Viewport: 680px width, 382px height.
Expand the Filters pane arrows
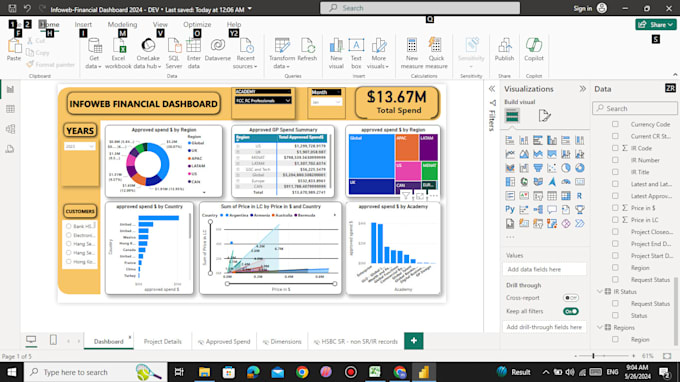[492, 89]
